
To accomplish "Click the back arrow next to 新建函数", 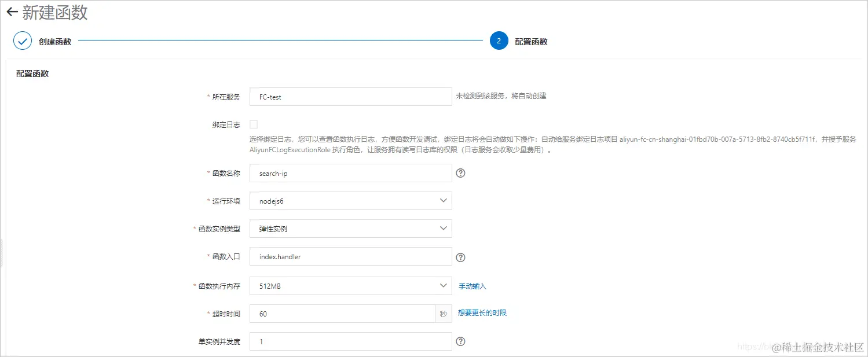I will (12, 12).
